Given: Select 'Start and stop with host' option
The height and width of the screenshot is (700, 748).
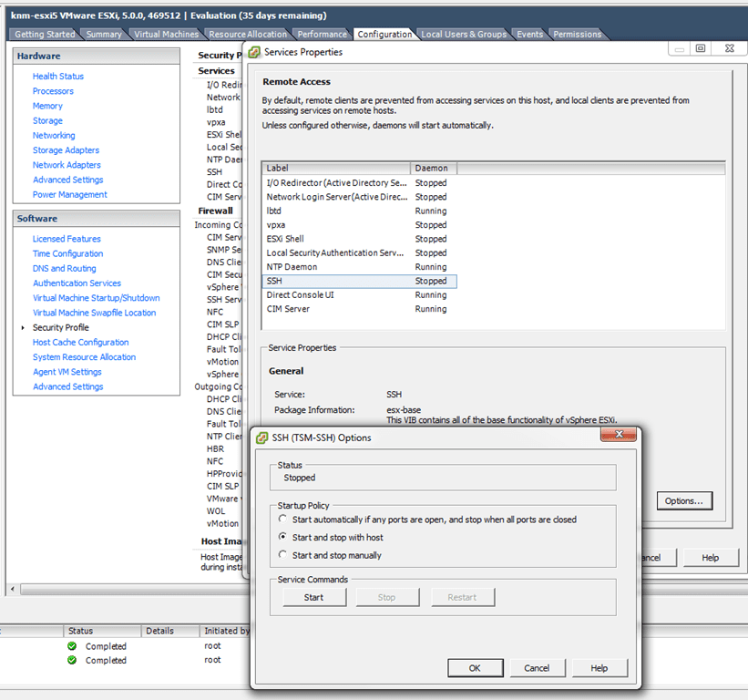Looking at the screenshot, I should (x=283, y=538).
